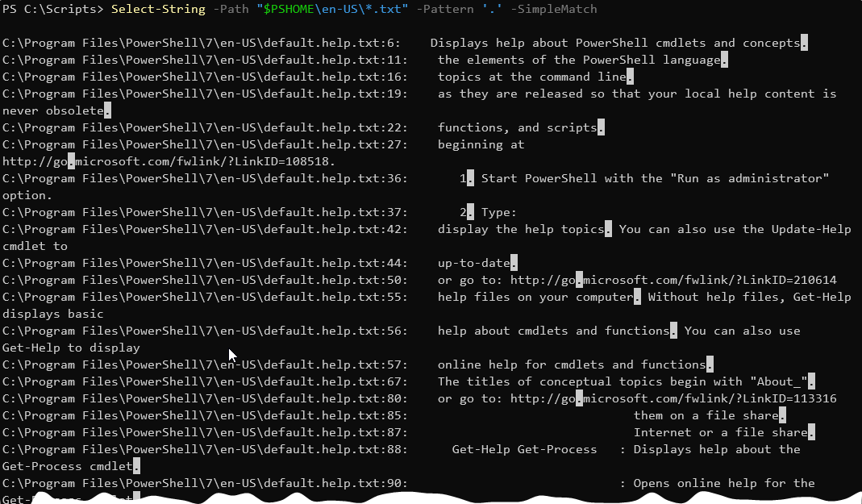Open the LinkID=113316 fwlink URL
Screen dimensions: 862x504
tap(673, 398)
